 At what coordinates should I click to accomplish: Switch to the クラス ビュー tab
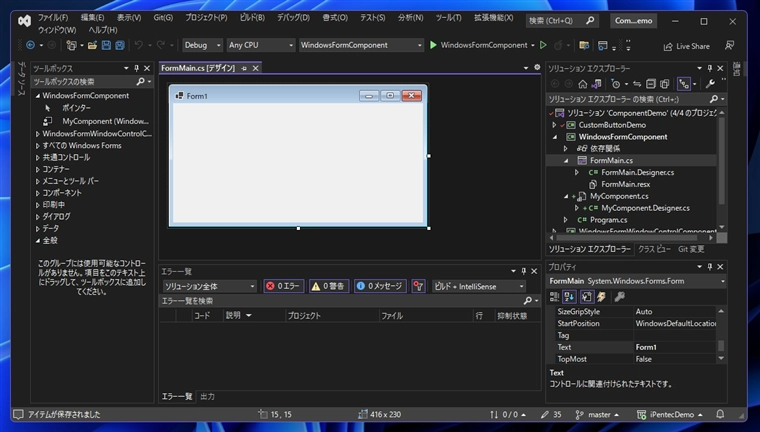654,249
